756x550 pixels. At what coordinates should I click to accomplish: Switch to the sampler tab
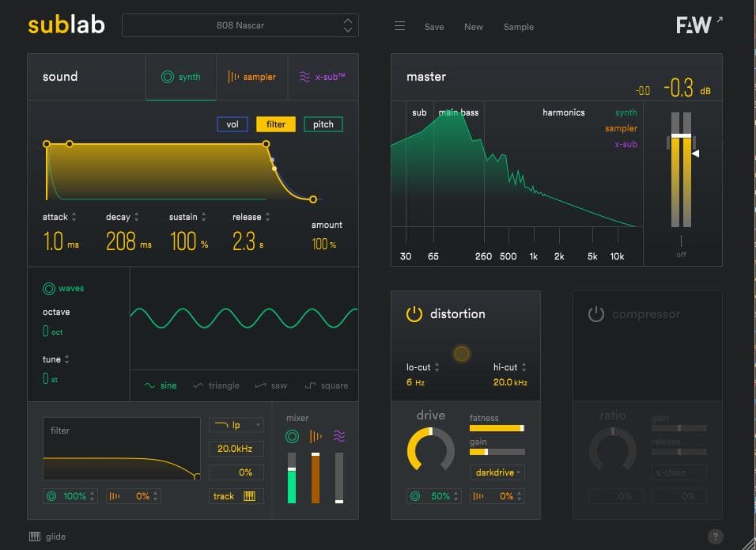[x=252, y=77]
